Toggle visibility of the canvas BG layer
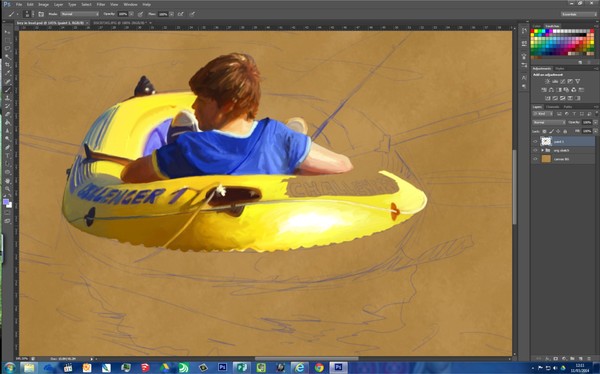The height and width of the screenshot is (374, 600). pyautogui.click(x=535, y=159)
